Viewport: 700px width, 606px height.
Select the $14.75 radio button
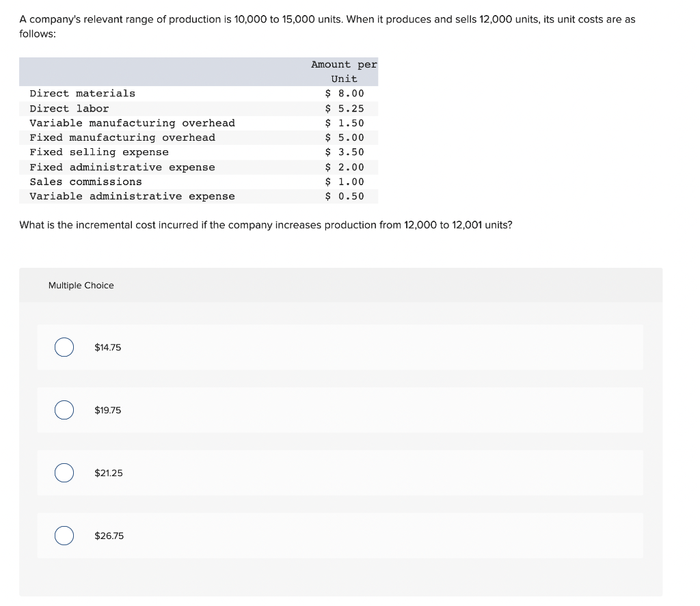pyautogui.click(x=64, y=347)
